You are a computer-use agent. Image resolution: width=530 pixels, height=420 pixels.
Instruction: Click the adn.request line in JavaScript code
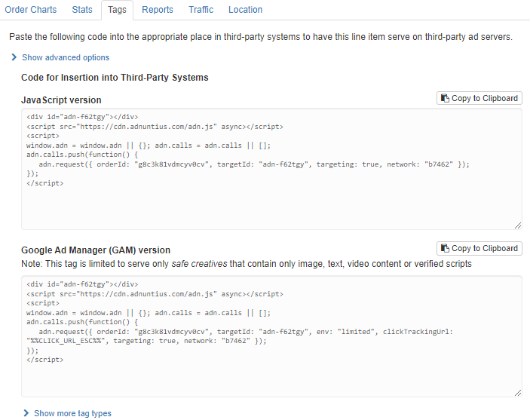(x=254, y=164)
